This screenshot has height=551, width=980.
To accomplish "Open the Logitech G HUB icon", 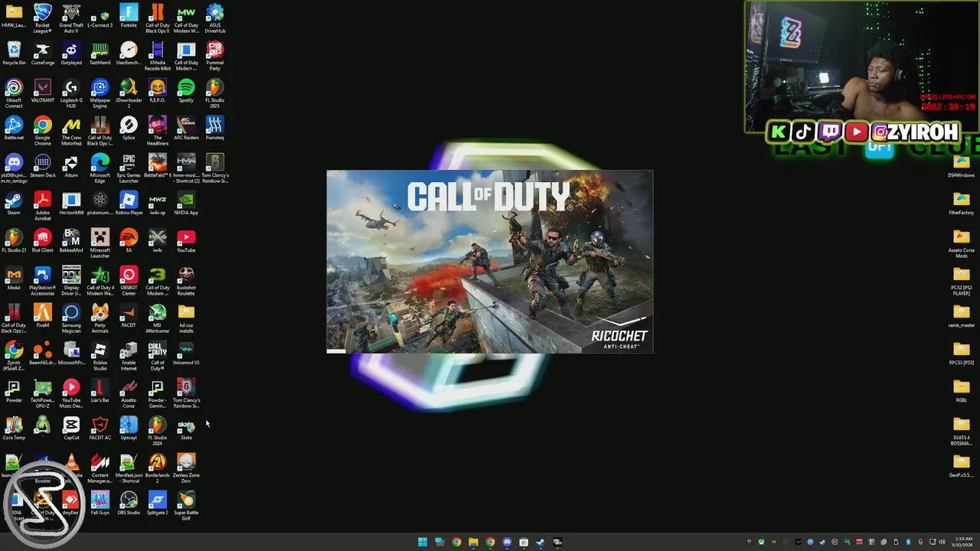I will pyautogui.click(x=71, y=93).
